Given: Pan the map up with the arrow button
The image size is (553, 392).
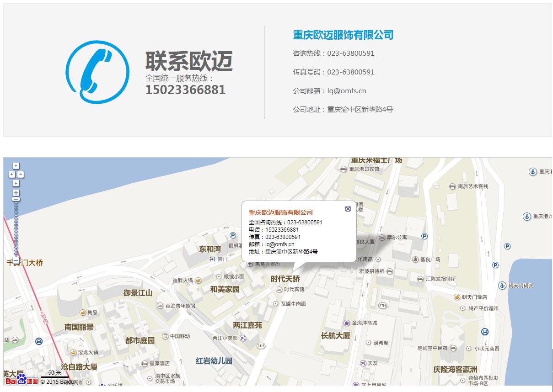Looking at the screenshot, I should pos(16,166).
